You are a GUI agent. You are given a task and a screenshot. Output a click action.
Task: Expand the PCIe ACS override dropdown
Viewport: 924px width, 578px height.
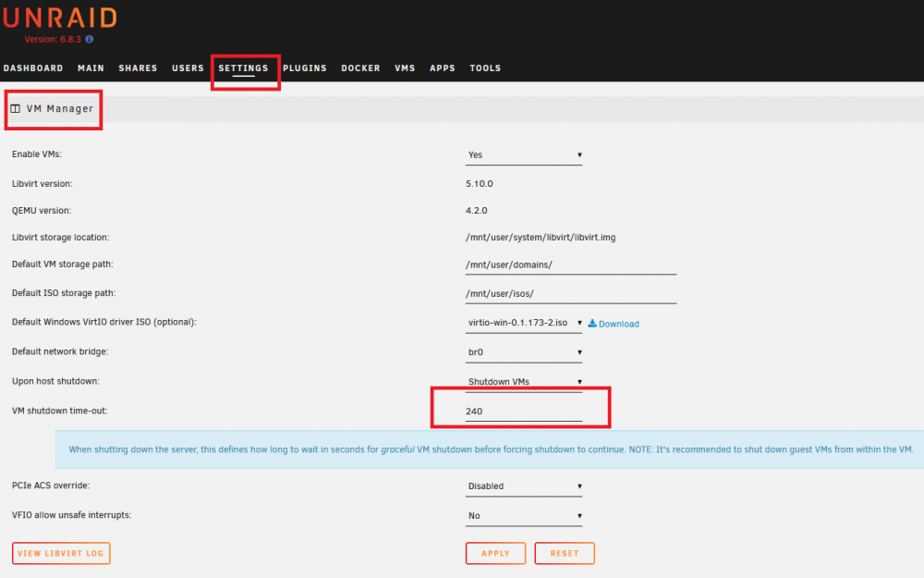(524, 486)
